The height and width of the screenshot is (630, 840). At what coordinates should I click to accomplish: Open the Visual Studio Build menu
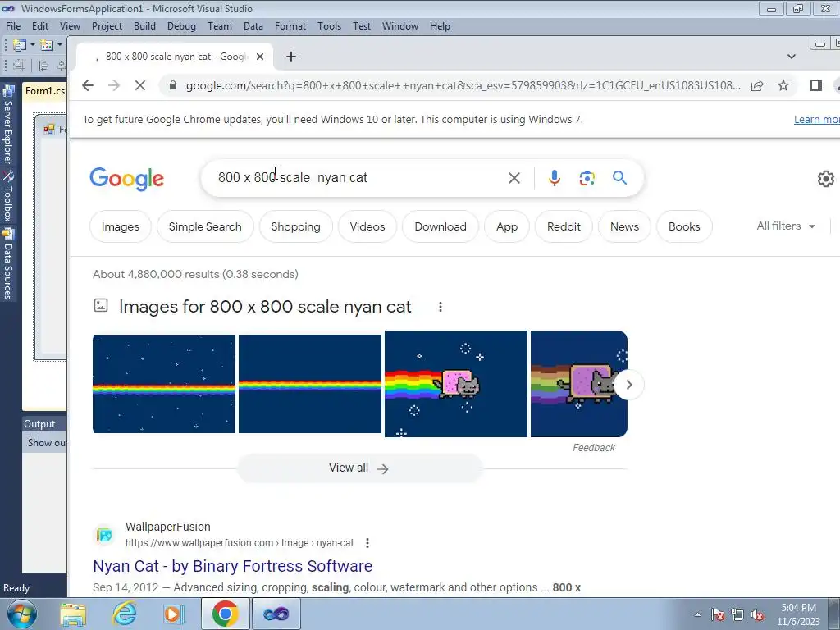144,26
